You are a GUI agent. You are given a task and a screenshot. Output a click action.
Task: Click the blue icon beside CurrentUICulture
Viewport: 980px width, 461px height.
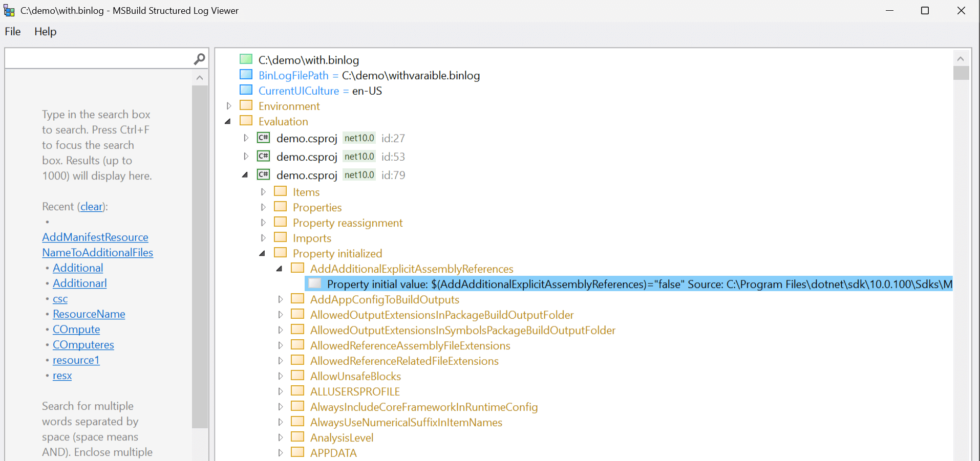tap(246, 90)
